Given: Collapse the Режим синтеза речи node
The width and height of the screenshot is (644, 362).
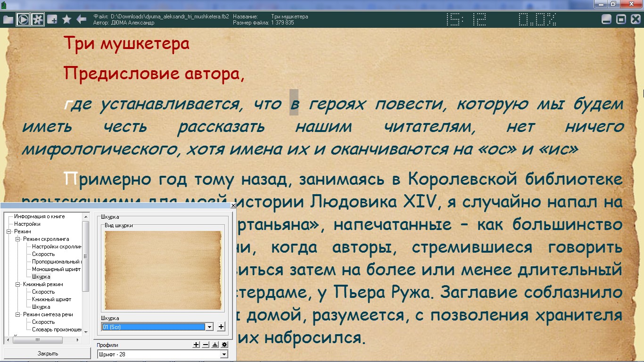Looking at the screenshot, I should click(x=18, y=314).
